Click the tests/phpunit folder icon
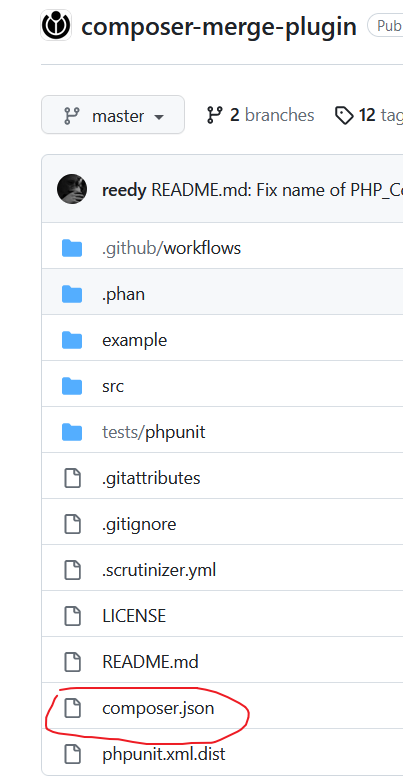 72,432
